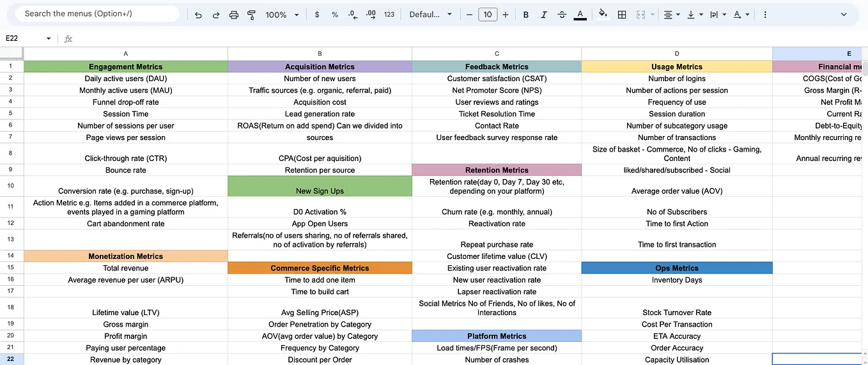Image resolution: width=868 pixels, height=365 pixels.
Task: Format as percent icon
Action: 335,14
